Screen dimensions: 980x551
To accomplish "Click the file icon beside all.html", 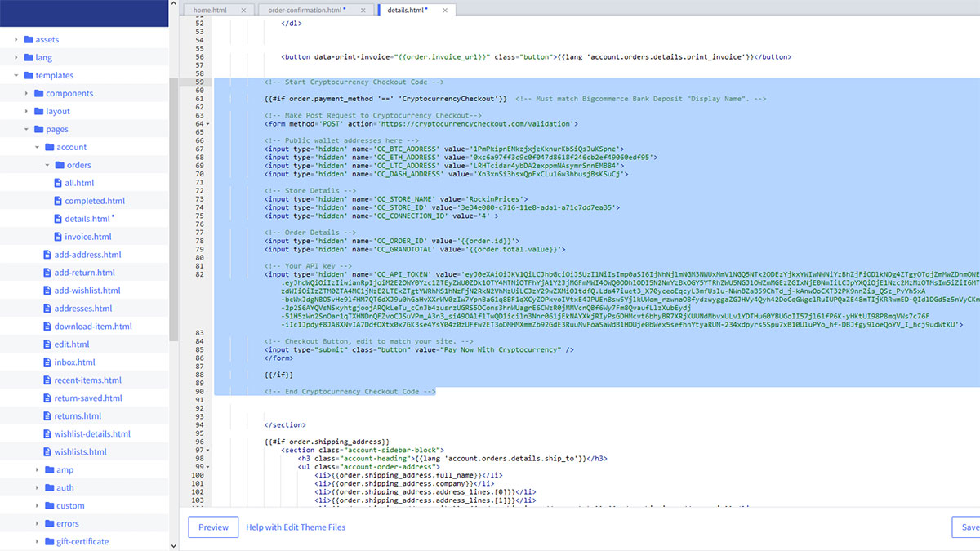I will tap(58, 183).
